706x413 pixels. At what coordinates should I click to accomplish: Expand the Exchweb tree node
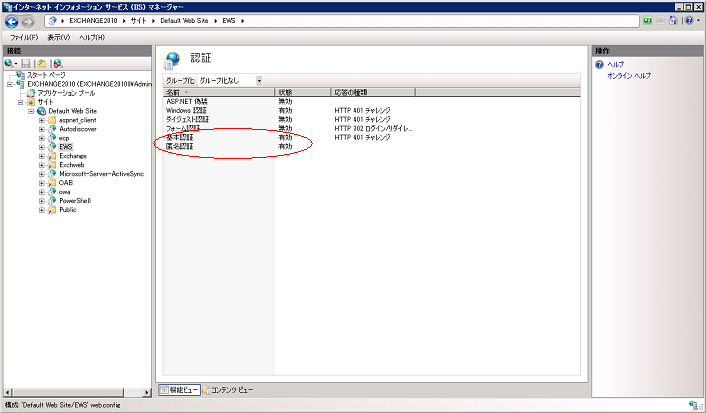tap(42, 165)
